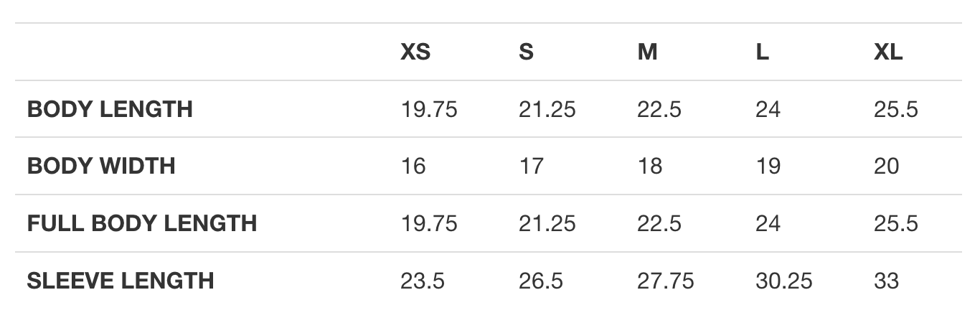Click Sleeve Length value 23.5
The width and height of the screenshot is (980, 323).
click(x=423, y=280)
